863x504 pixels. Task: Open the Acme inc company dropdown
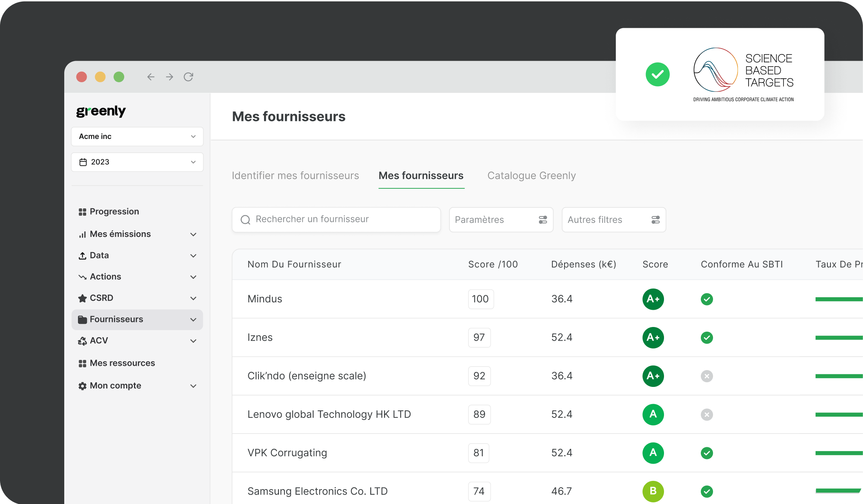pos(137,136)
